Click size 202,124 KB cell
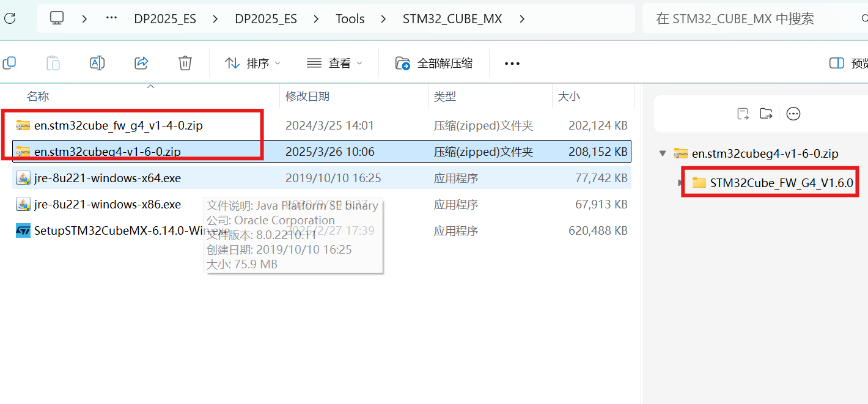868x404 pixels. (598, 126)
